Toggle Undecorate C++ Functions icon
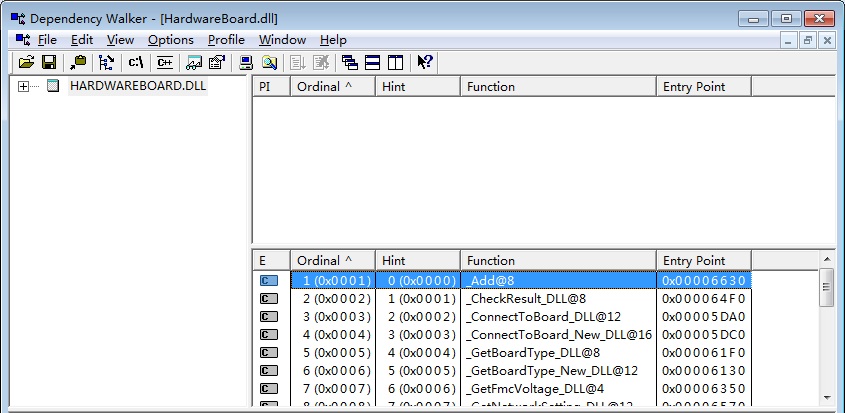This screenshot has width=845, height=413. click(165, 63)
